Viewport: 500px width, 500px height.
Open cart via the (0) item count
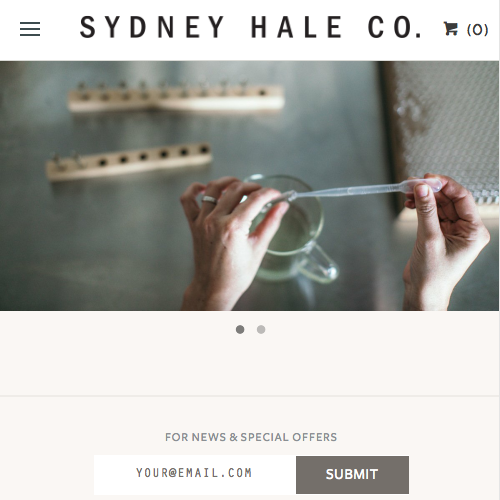pos(478,30)
